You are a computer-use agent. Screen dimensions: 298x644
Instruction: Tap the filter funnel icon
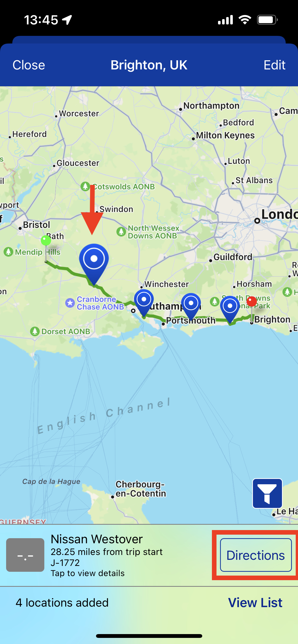(267, 493)
